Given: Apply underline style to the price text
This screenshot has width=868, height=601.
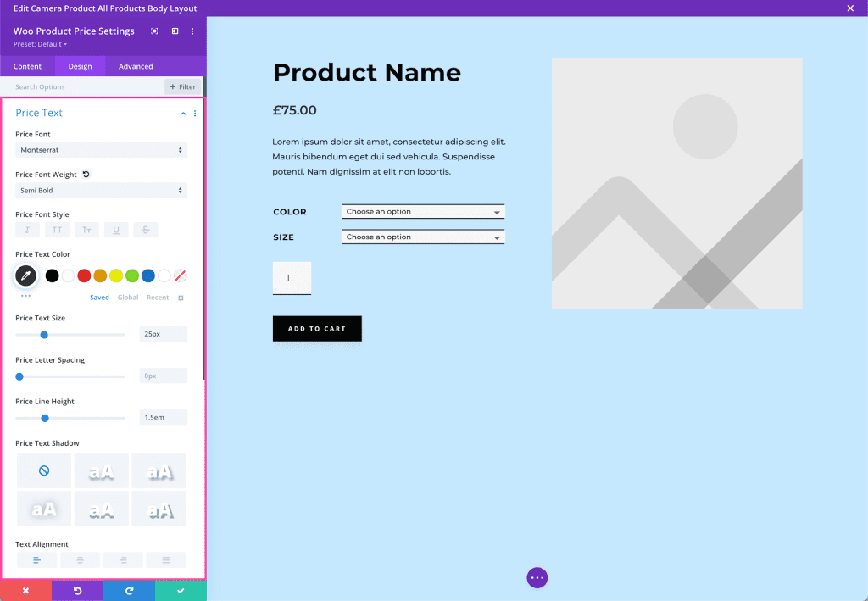Looking at the screenshot, I should 115,230.
